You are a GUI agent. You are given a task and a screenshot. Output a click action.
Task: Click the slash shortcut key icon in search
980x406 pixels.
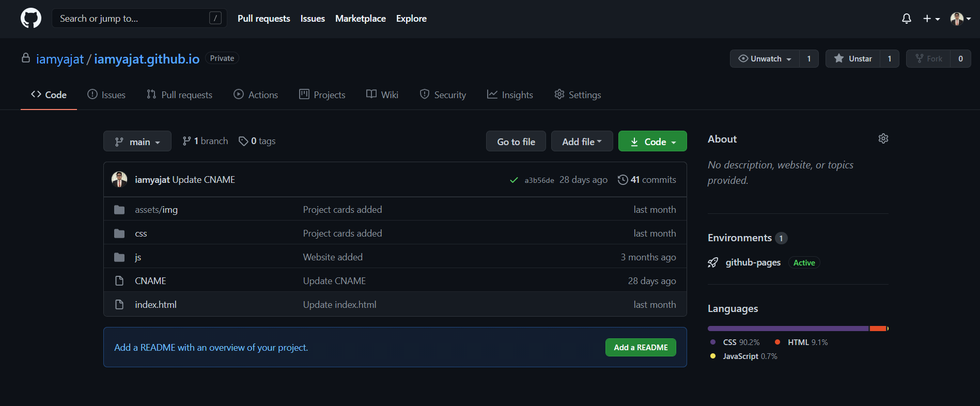coord(215,18)
